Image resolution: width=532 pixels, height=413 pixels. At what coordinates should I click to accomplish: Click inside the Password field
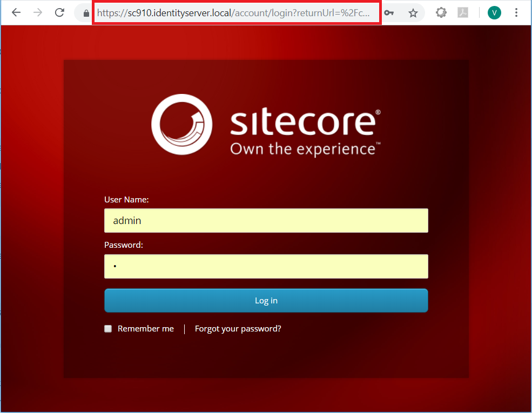[266, 266]
